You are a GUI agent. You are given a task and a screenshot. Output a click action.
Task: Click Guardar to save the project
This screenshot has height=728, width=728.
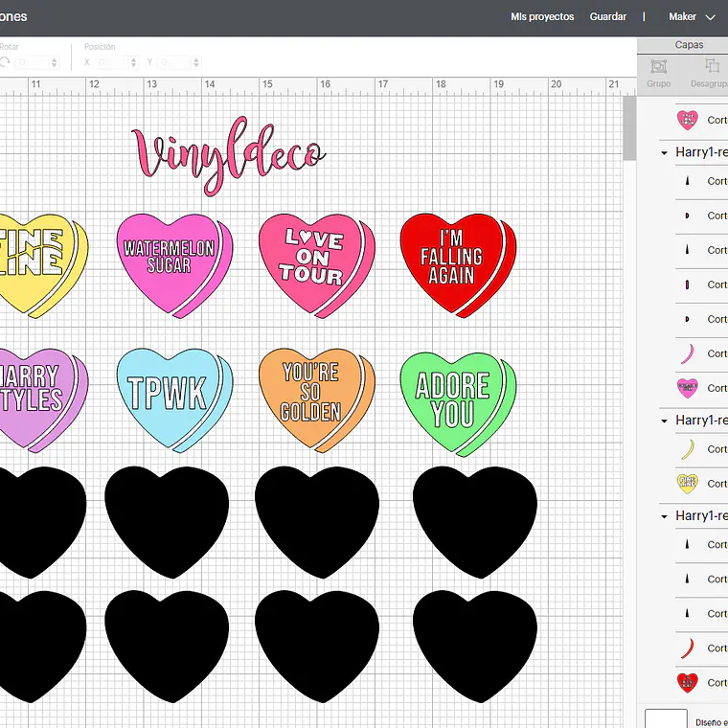[607, 16]
